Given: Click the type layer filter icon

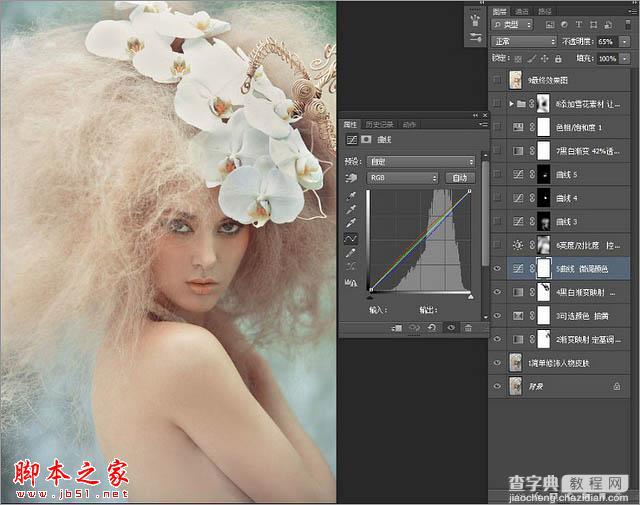Looking at the screenshot, I should (578, 24).
